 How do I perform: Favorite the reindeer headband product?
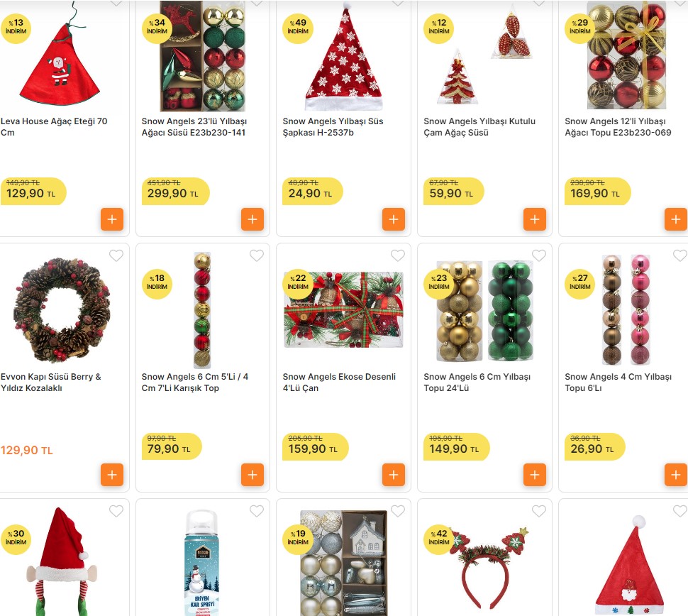click(539, 511)
